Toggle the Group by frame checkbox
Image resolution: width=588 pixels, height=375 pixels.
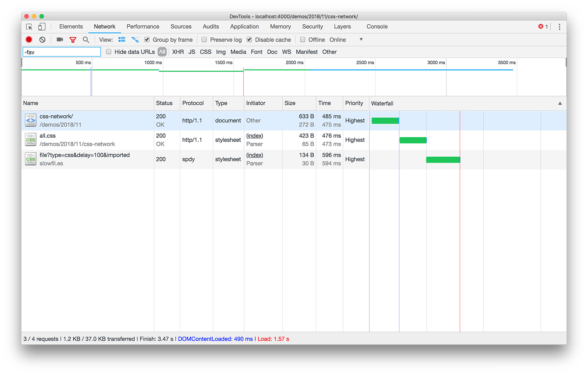coord(147,40)
